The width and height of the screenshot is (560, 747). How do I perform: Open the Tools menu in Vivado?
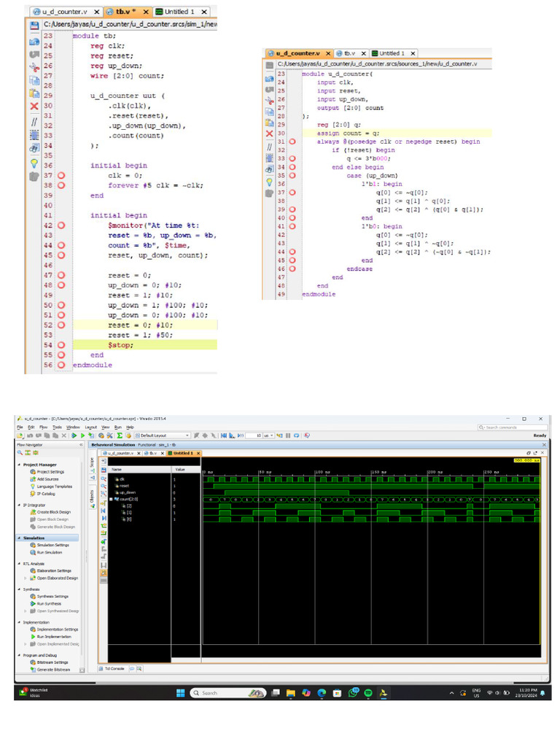coord(57,427)
